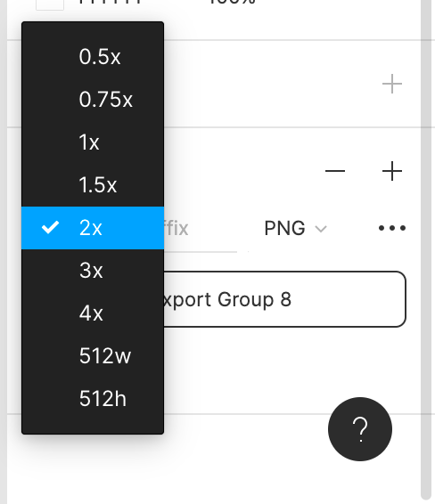This screenshot has width=435, height=504.
Task: Choose 3x export scale
Action: click(x=93, y=271)
